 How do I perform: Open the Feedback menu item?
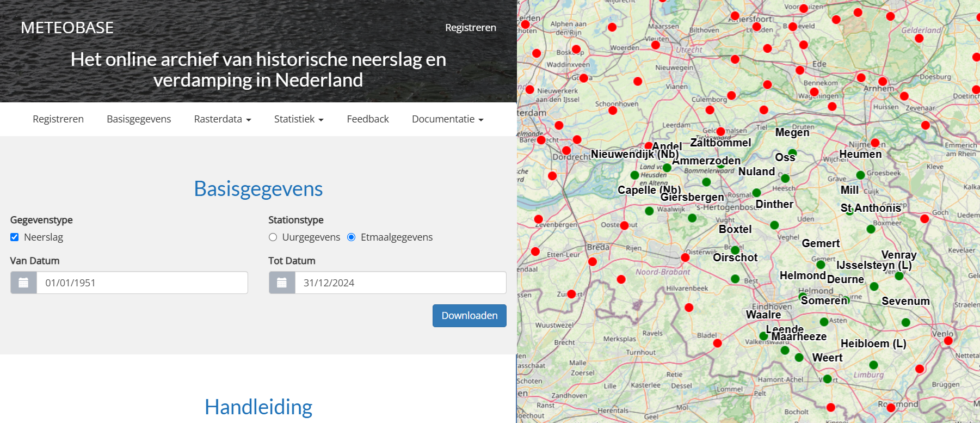[368, 119]
